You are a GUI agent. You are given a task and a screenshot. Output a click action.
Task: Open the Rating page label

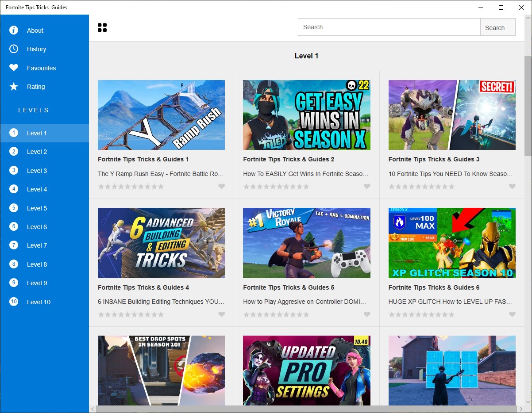[36, 87]
